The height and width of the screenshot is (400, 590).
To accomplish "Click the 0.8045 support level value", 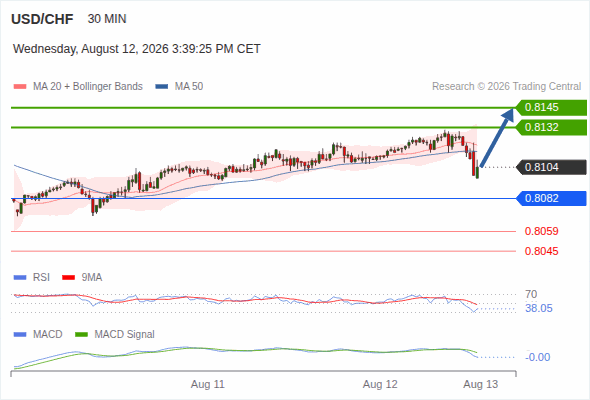I will 541,251.
